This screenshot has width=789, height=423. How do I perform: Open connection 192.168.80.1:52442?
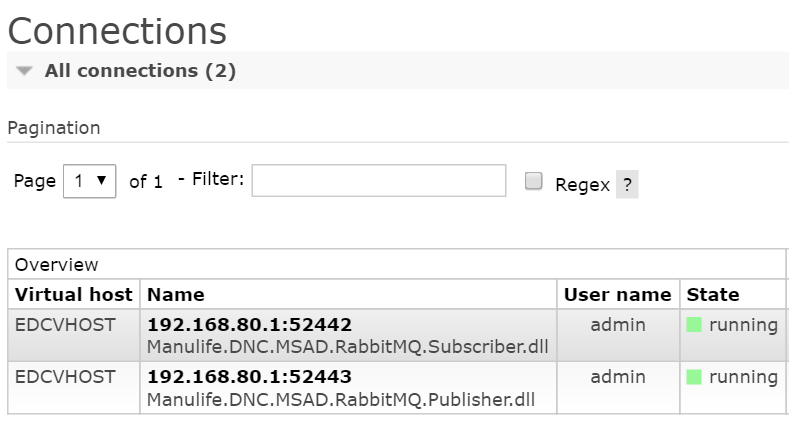tap(249, 325)
